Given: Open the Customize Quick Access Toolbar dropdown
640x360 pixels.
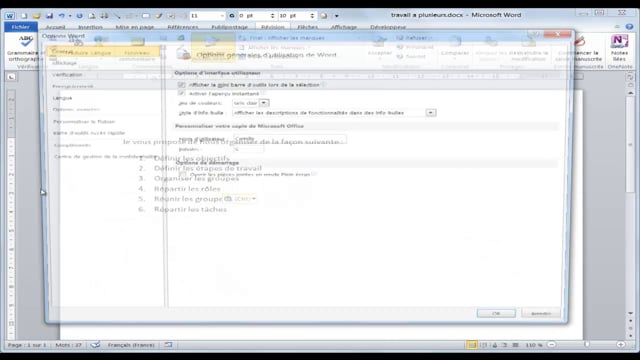Looking at the screenshot, I should (337, 16).
